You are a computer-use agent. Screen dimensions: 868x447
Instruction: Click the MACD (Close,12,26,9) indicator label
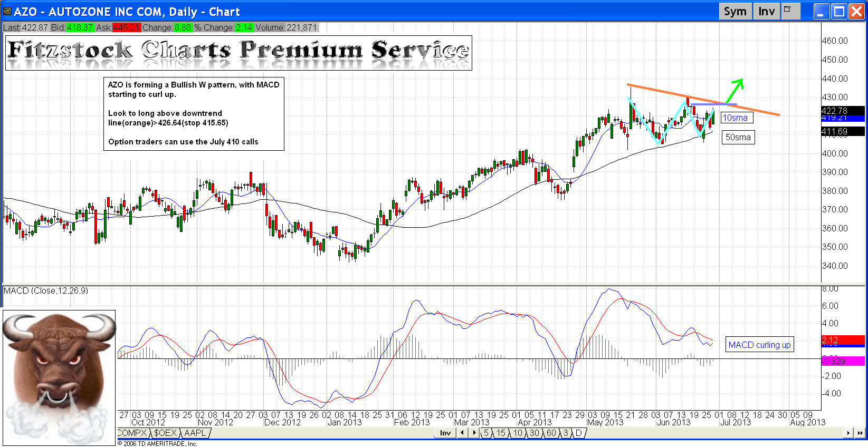click(46, 290)
